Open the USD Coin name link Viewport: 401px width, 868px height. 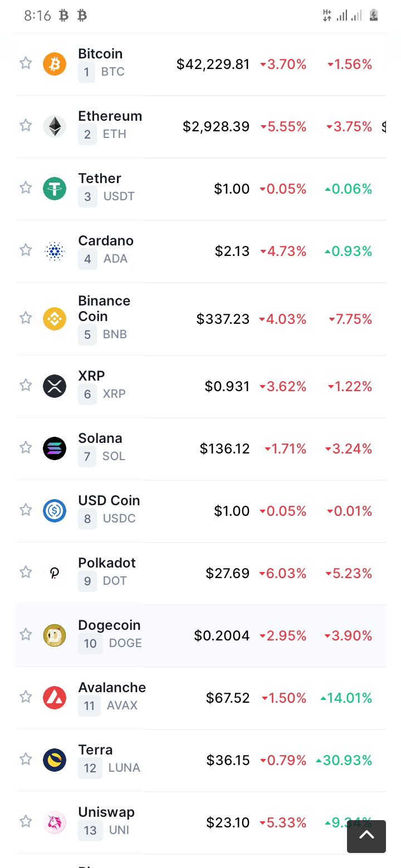(109, 500)
